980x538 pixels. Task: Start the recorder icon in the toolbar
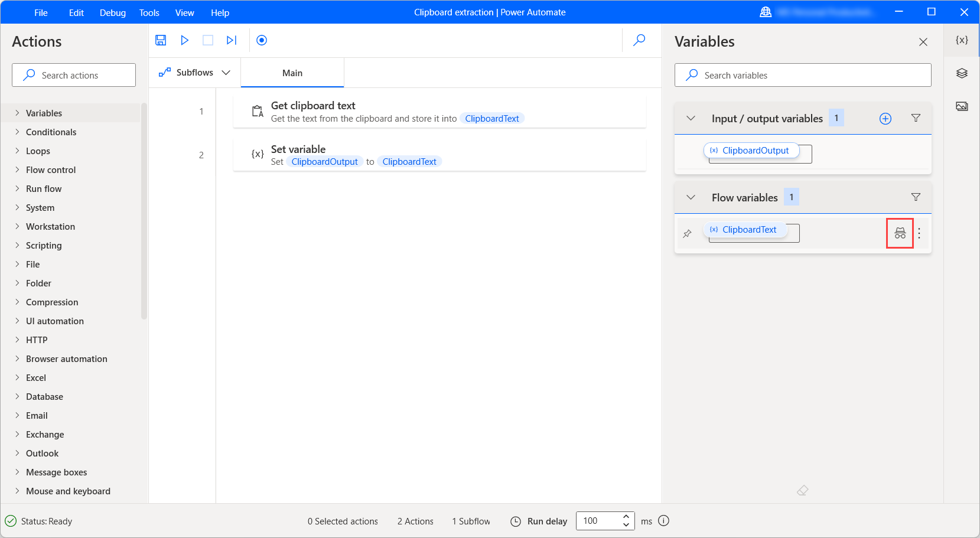point(262,40)
